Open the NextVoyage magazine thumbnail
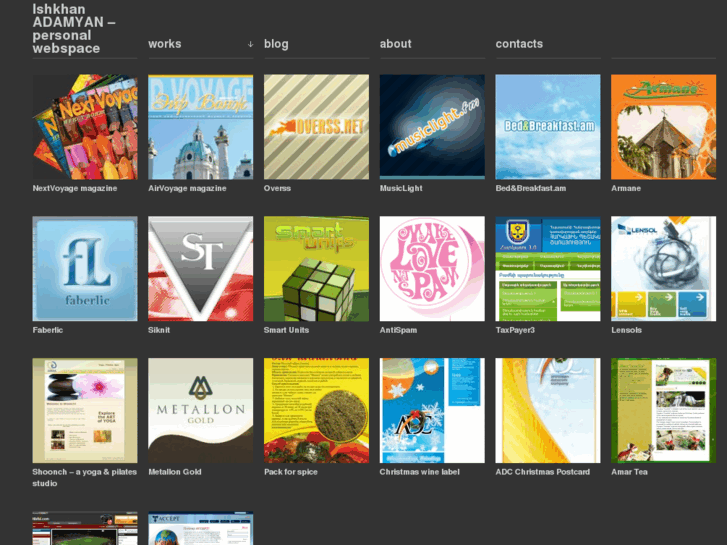Viewport: 727px width, 545px height. (x=85, y=127)
